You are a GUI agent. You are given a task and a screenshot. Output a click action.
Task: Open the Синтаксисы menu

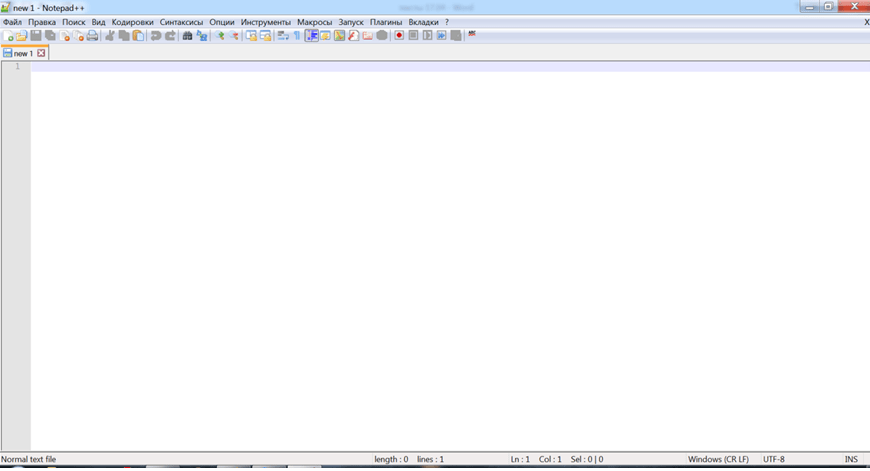point(181,22)
